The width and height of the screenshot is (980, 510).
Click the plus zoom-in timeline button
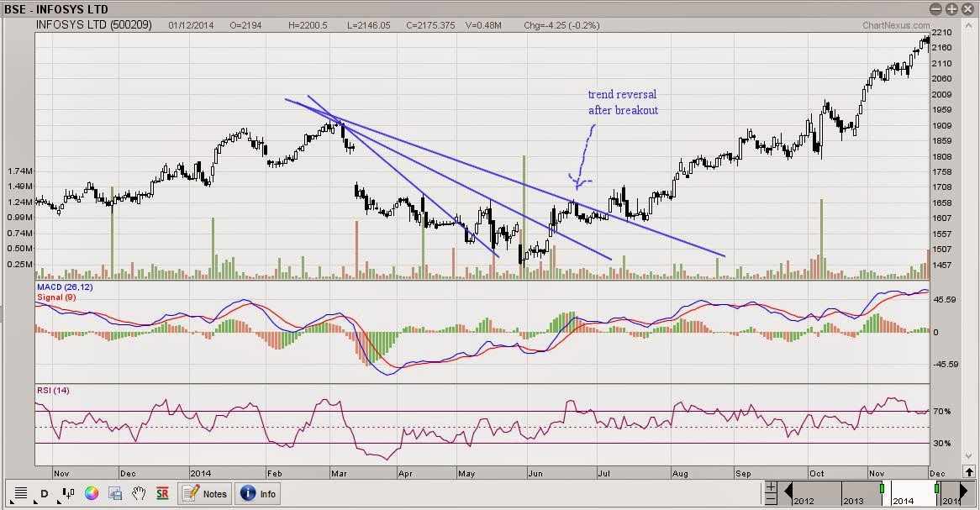point(771,486)
